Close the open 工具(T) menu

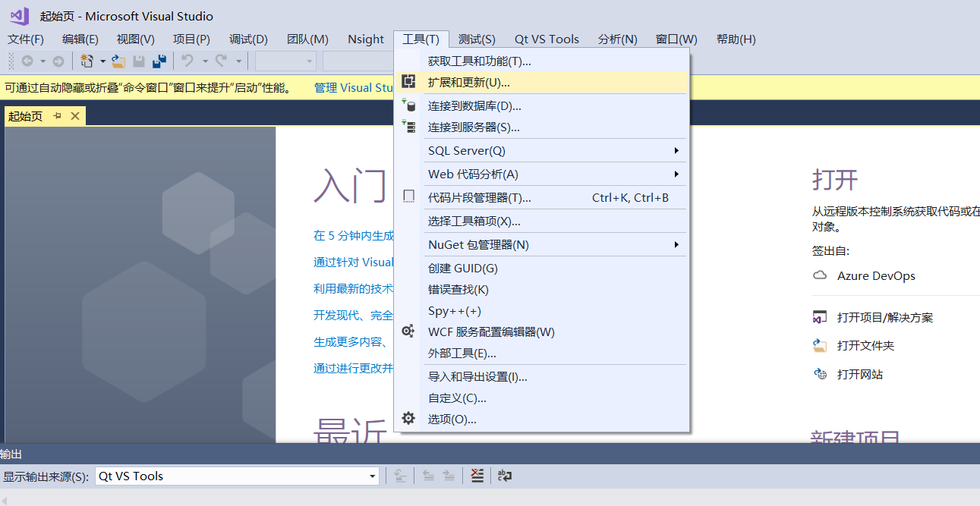point(421,39)
